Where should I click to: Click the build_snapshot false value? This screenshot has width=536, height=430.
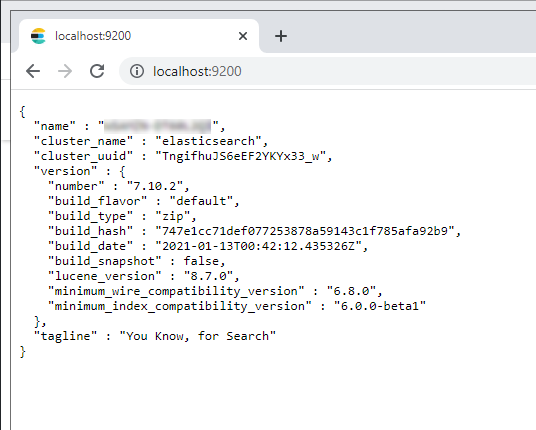pos(201,261)
